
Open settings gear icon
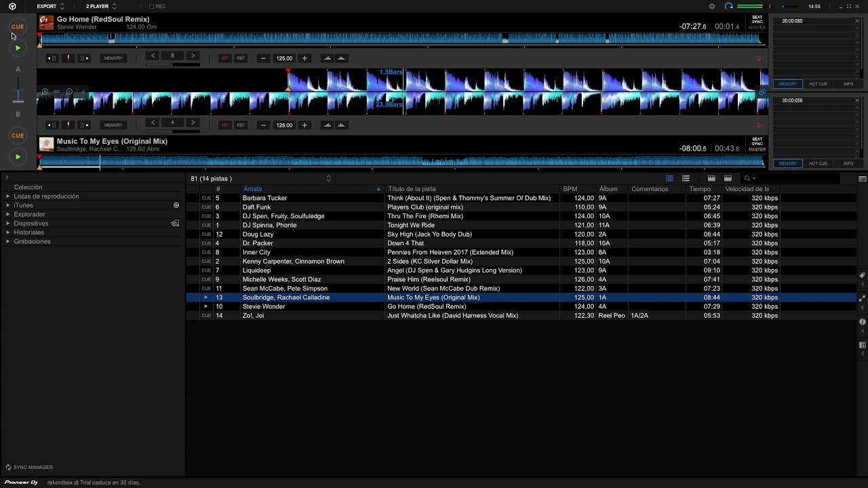[712, 6]
